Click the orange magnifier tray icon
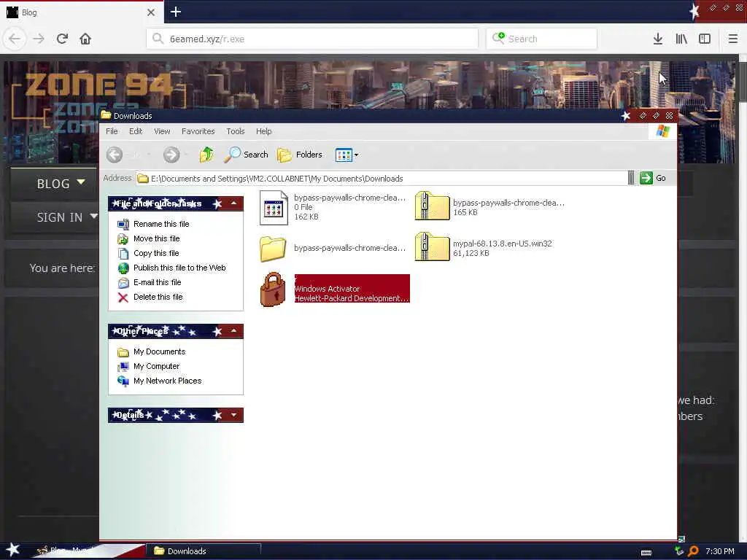 click(x=693, y=551)
